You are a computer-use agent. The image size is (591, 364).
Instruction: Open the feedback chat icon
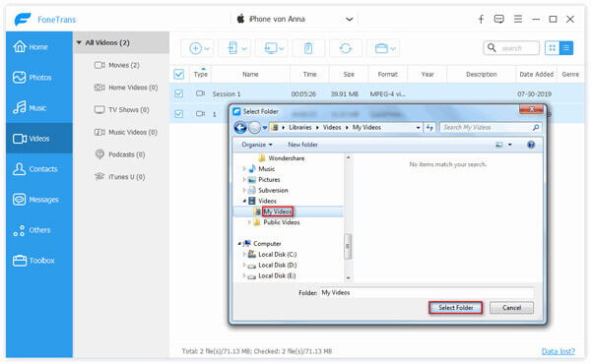click(499, 19)
